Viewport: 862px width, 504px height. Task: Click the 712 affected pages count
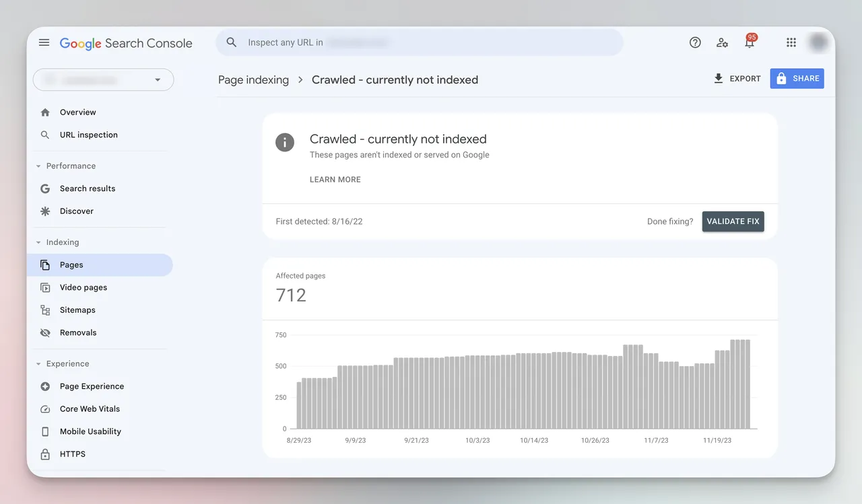291,295
